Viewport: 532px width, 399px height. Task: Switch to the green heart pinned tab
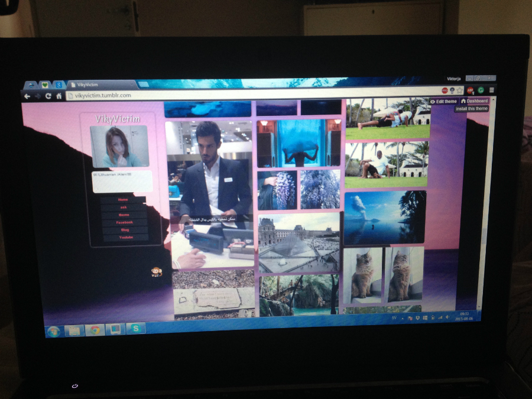(44, 85)
